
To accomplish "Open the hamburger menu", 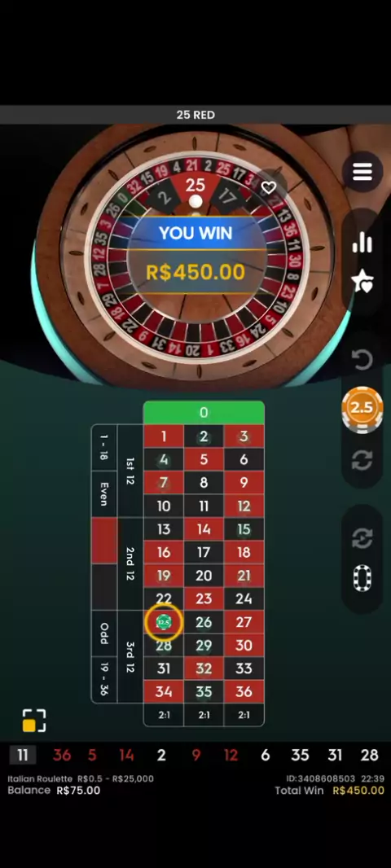I will (x=362, y=172).
